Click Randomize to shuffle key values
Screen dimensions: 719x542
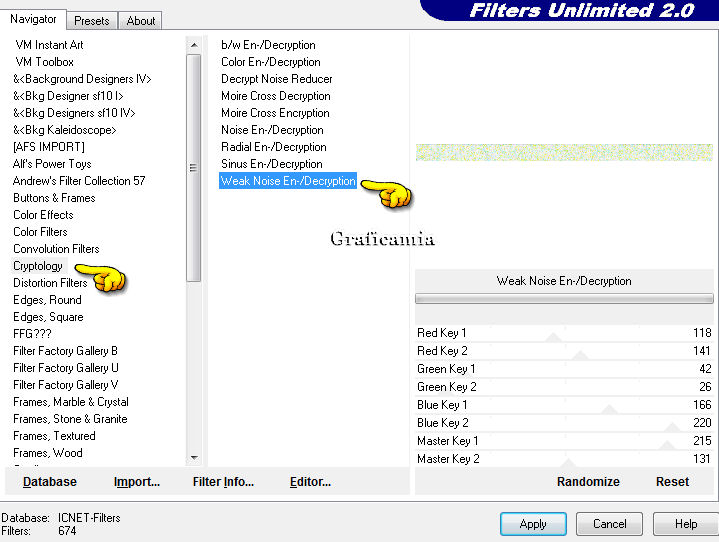point(588,481)
